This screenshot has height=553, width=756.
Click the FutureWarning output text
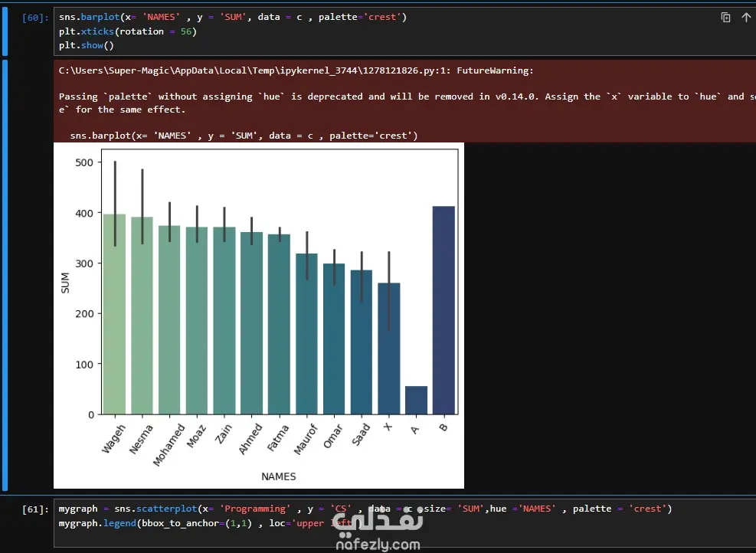pyautogui.click(x=495, y=70)
